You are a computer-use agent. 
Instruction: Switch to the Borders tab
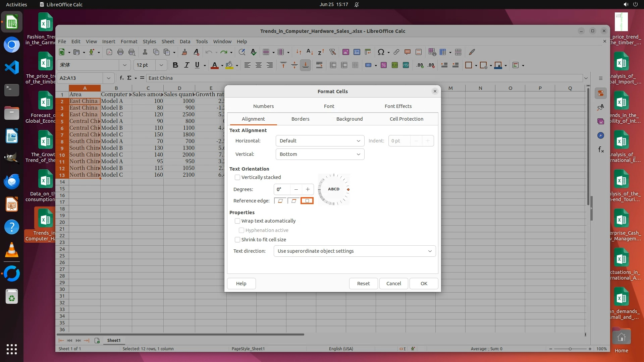[x=300, y=119]
